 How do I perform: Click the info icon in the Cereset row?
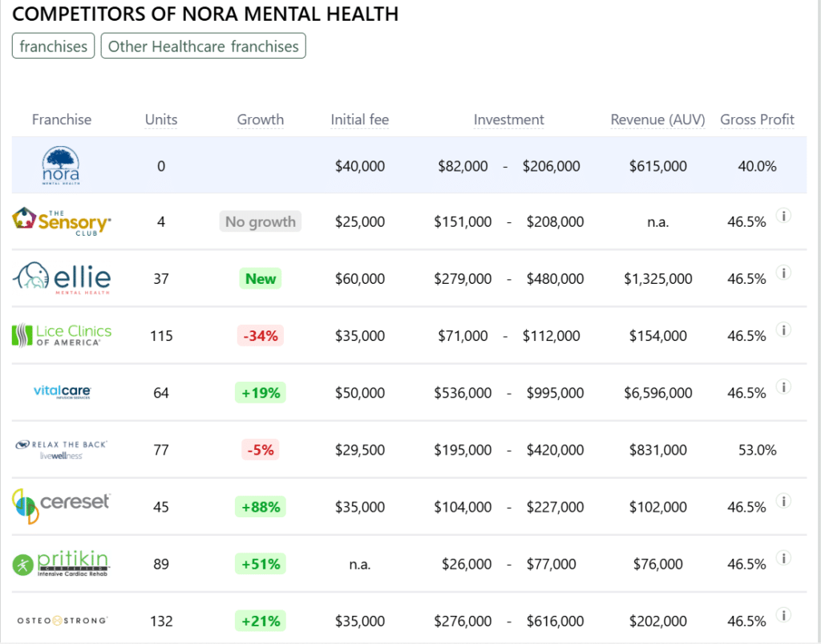[x=783, y=501]
